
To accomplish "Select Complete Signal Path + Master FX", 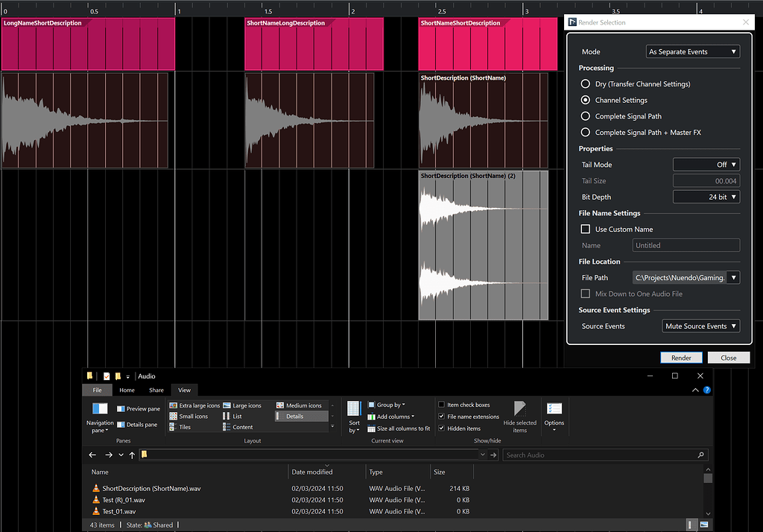I will (586, 133).
